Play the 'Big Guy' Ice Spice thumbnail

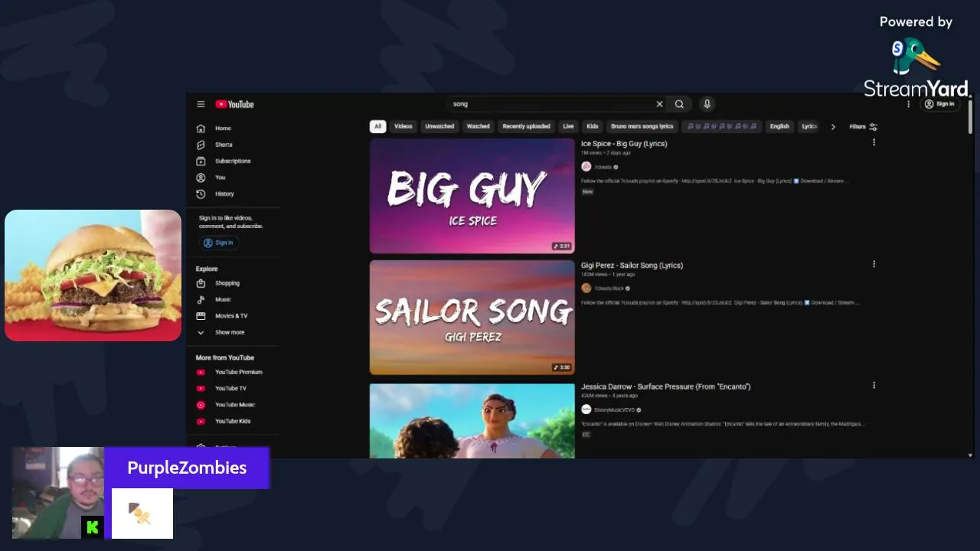(472, 196)
